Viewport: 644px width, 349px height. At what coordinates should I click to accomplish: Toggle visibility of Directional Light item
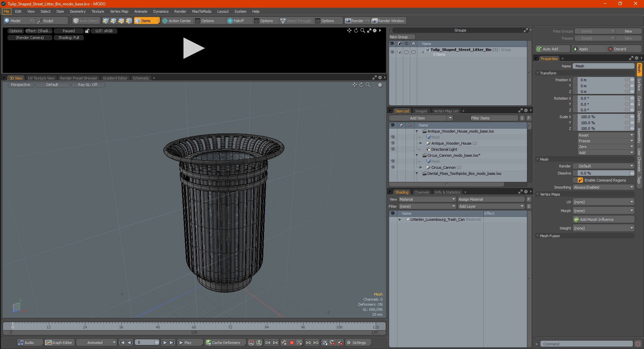coord(393,149)
